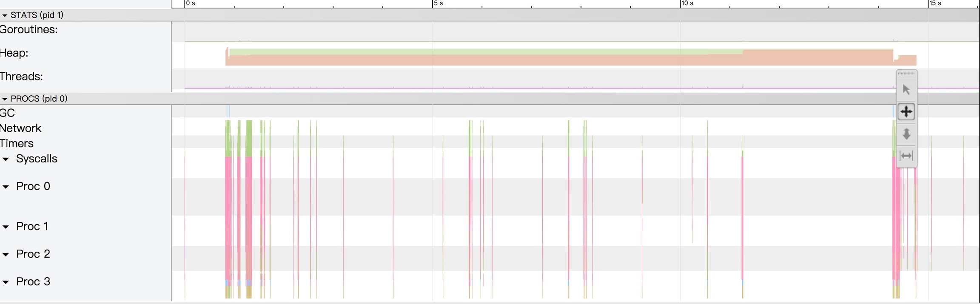Select the Heap counter label
Viewport: 980px width, 304px height.
pos(14,53)
